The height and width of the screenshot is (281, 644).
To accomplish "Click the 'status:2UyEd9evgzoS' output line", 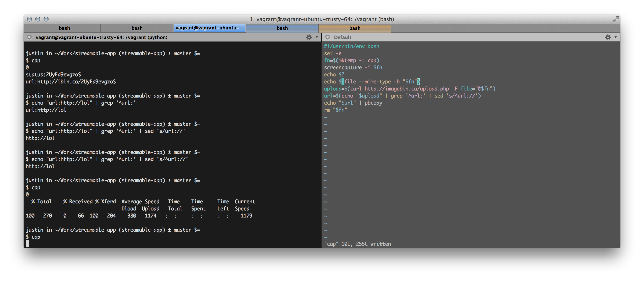I will (53, 75).
